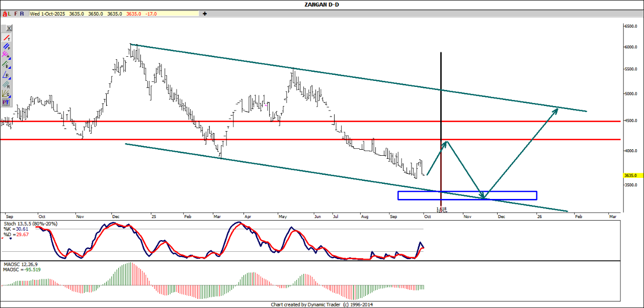
Task: Toggle the L option in top bar
Action: point(10,14)
